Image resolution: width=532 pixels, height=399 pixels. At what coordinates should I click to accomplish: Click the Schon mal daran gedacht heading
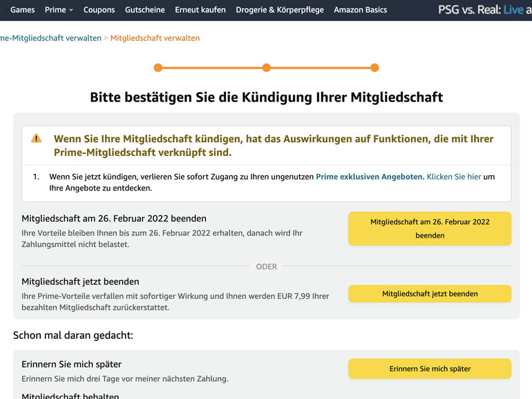pos(73,335)
